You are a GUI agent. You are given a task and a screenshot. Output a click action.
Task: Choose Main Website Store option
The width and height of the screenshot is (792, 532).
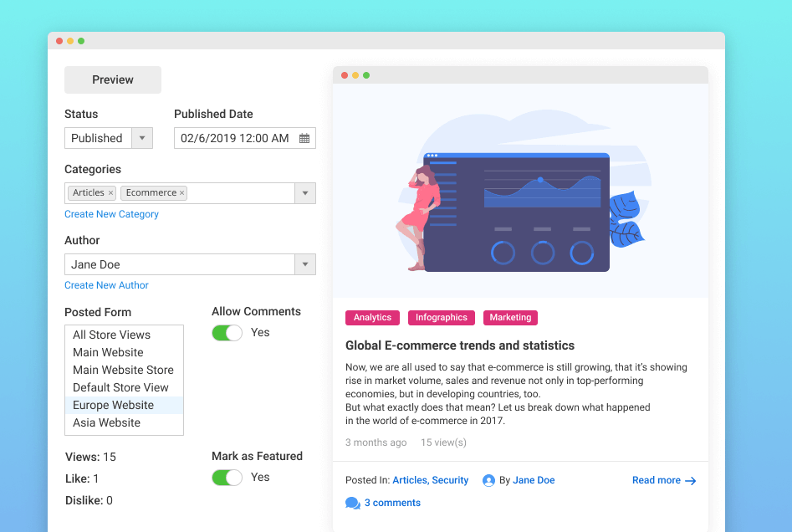[125, 370]
